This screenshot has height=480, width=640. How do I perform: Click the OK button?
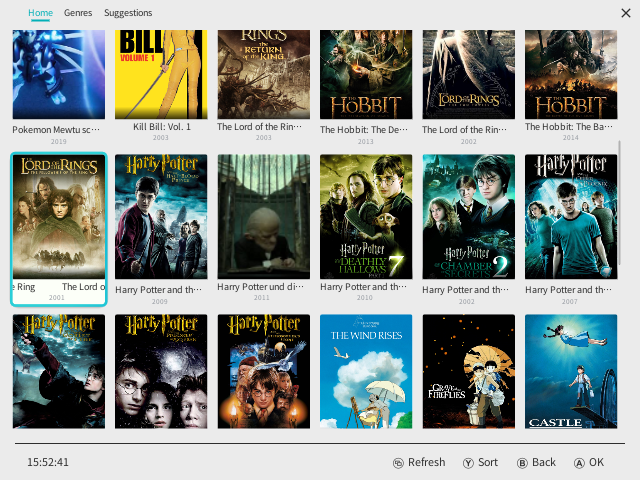(x=589, y=462)
